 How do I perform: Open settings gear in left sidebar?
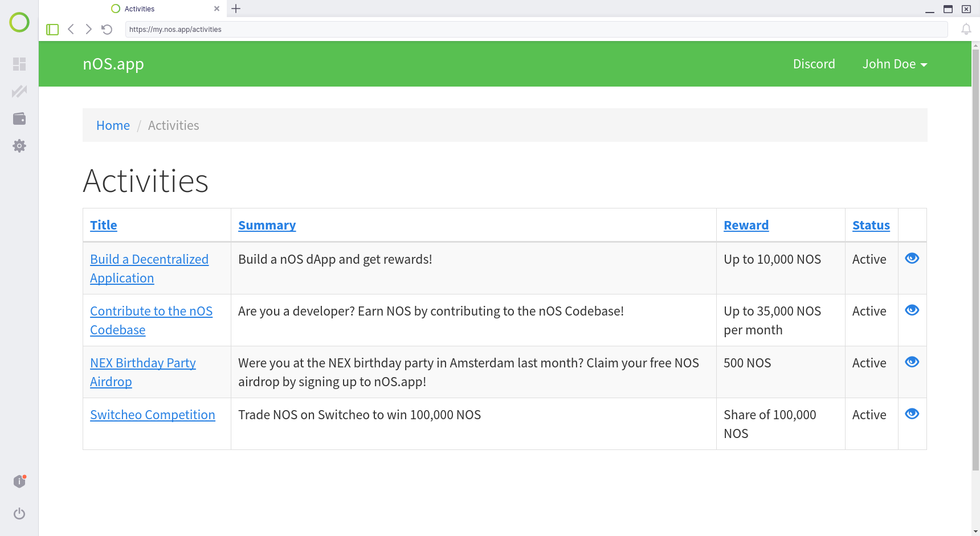click(x=19, y=146)
